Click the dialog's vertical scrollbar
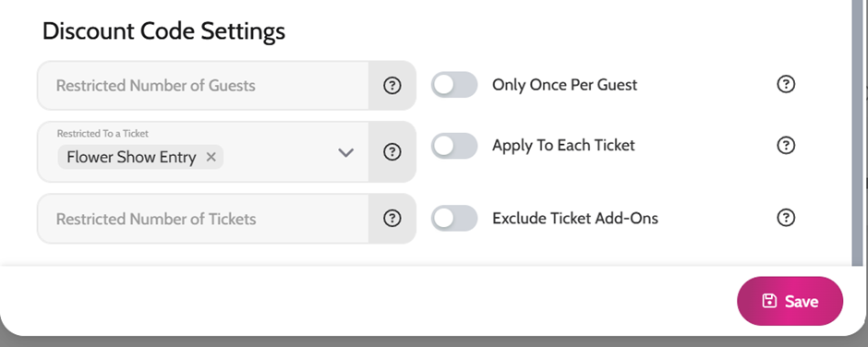The width and height of the screenshot is (868, 347). [857, 133]
